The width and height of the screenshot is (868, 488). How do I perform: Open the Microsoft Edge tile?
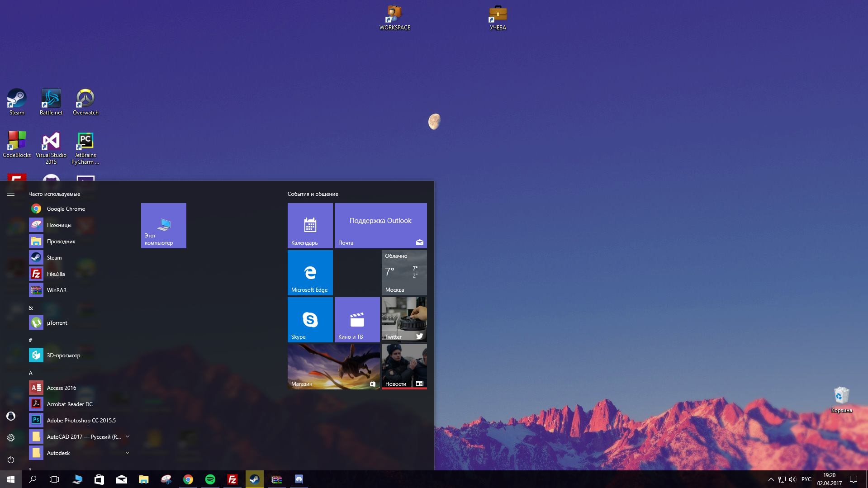click(x=310, y=273)
